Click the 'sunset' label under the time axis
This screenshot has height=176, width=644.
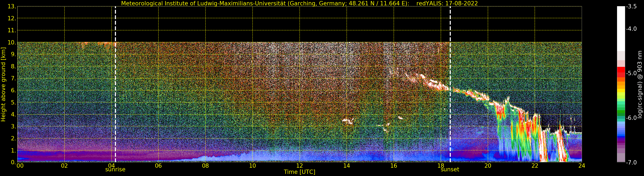coord(450,170)
